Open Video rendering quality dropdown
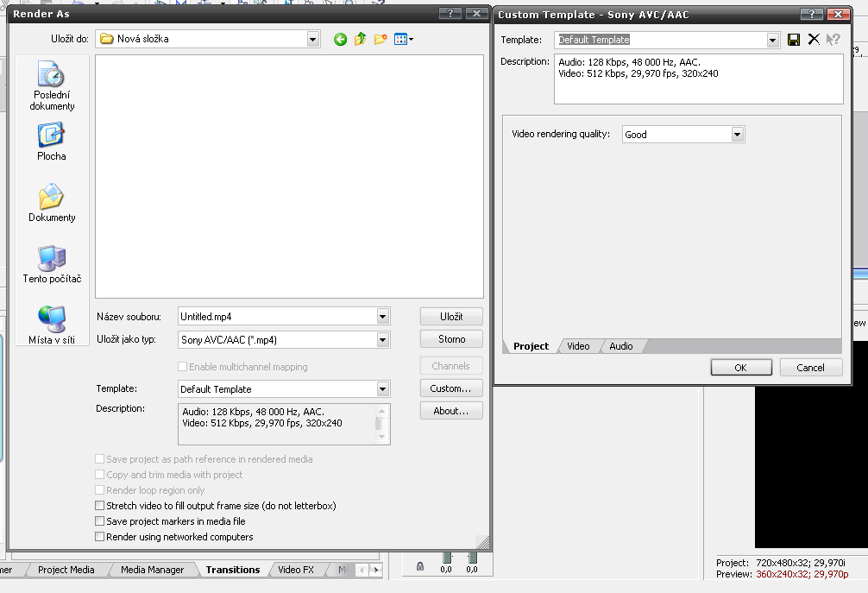The width and height of the screenshot is (868, 593). [x=738, y=135]
